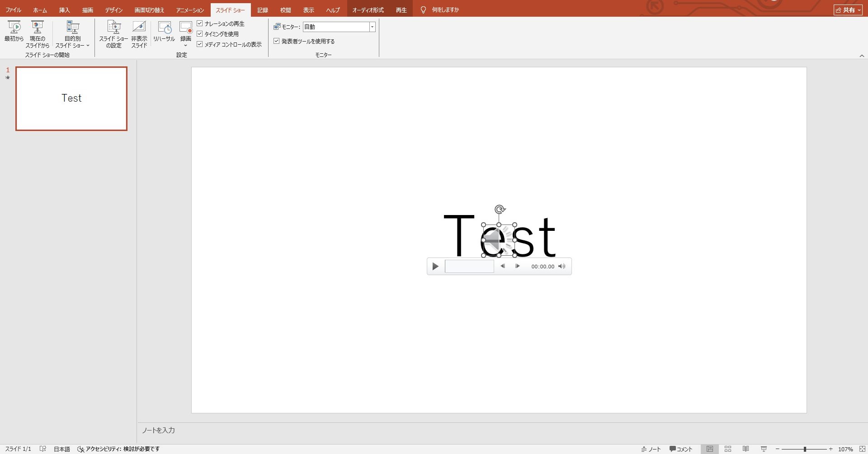This screenshot has width=868, height=454.
Task: Click the 共有 share button
Action: [x=848, y=10]
